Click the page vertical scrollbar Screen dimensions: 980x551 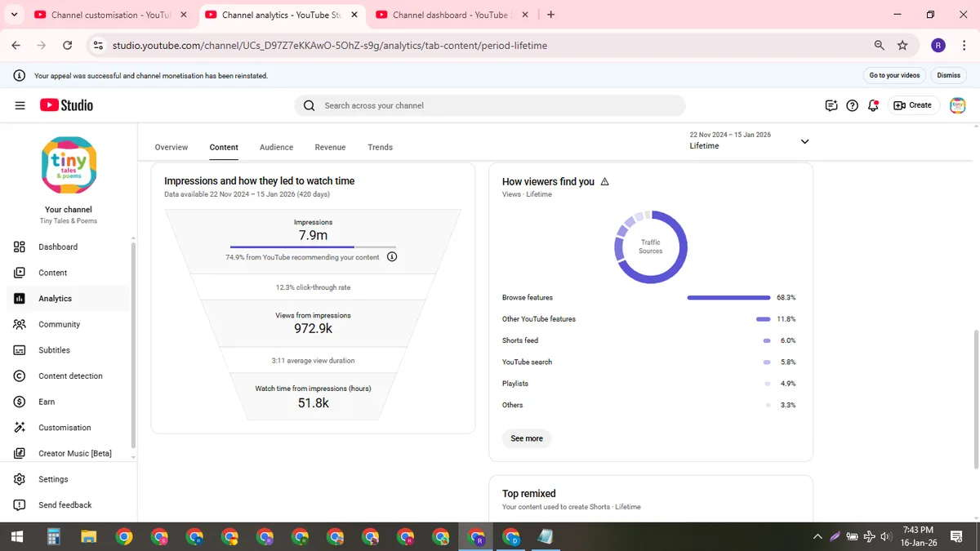tap(977, 398)
